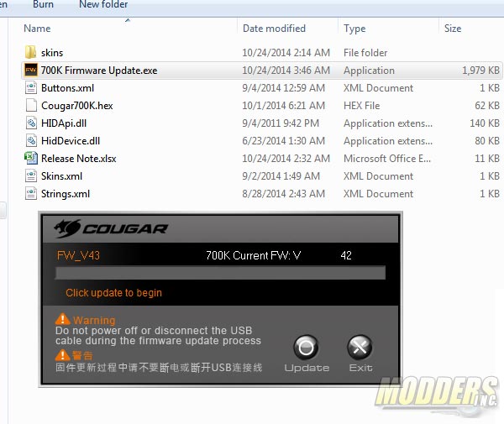
Task: Click the firmware update progress bar
Action: pyautogui.click(x=220, y=273)
